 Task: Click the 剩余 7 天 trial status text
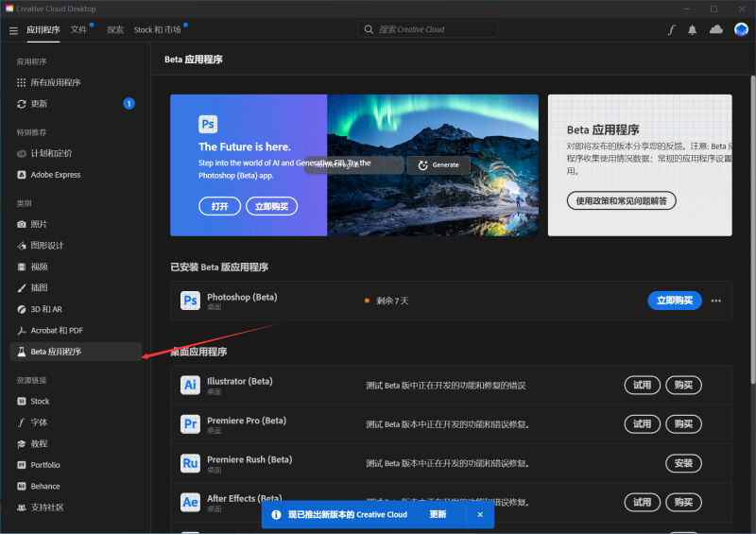(x=392, y=301)
